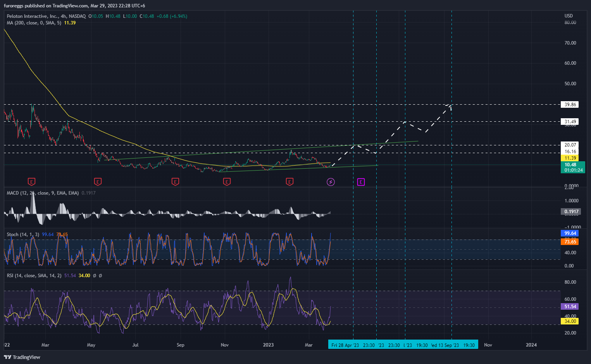Click the 16.16 price level label
This screenshot has width=591, height=364.
click(x=570, y=152)
